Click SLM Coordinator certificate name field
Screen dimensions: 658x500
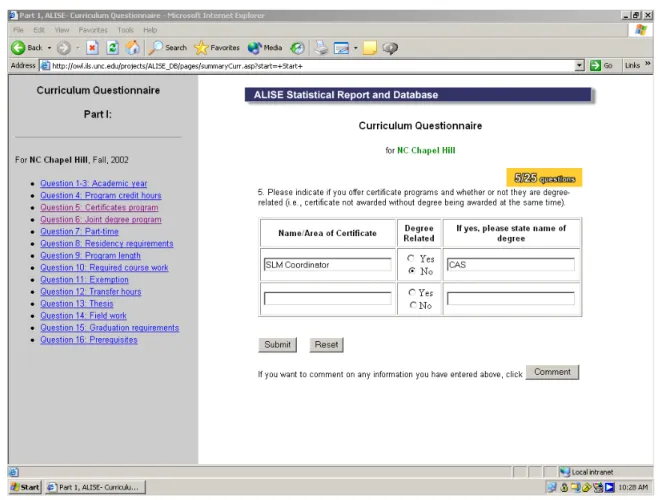tap(328, 264)
